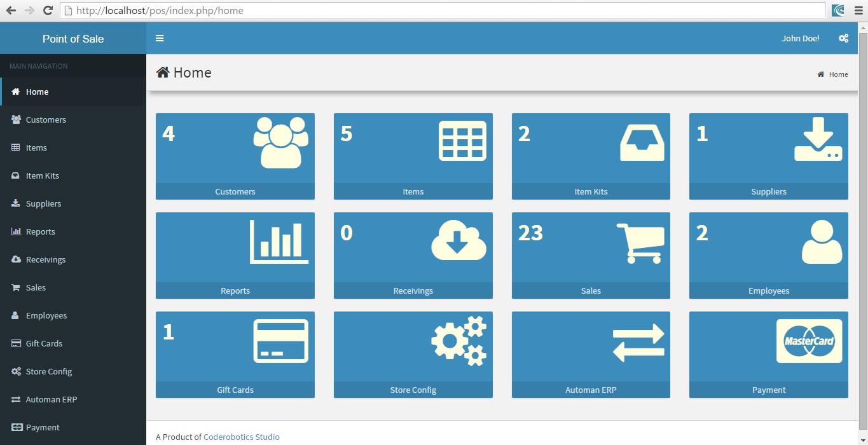The width and height of the screenshot is (868, 445).
Task: Follow the Coderobotics Studio footer link
Action: 241,437
